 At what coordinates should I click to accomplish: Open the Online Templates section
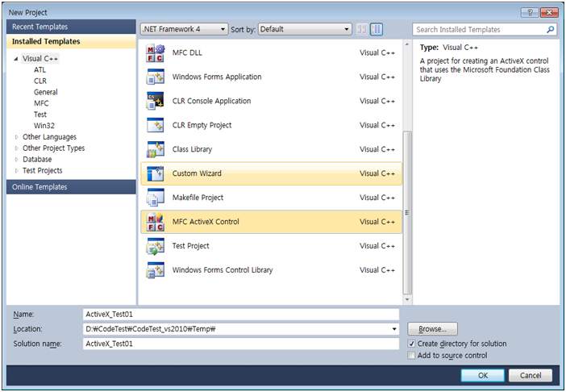(x=71, y=187)
